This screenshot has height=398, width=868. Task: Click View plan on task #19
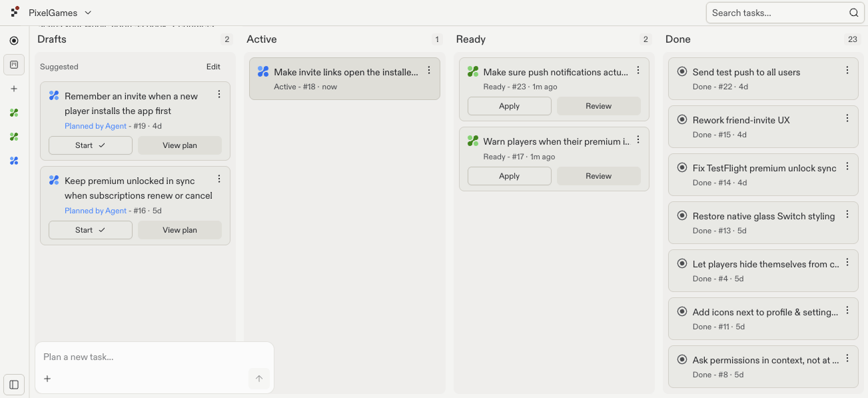pyautogui.click(x=180, y=145)
